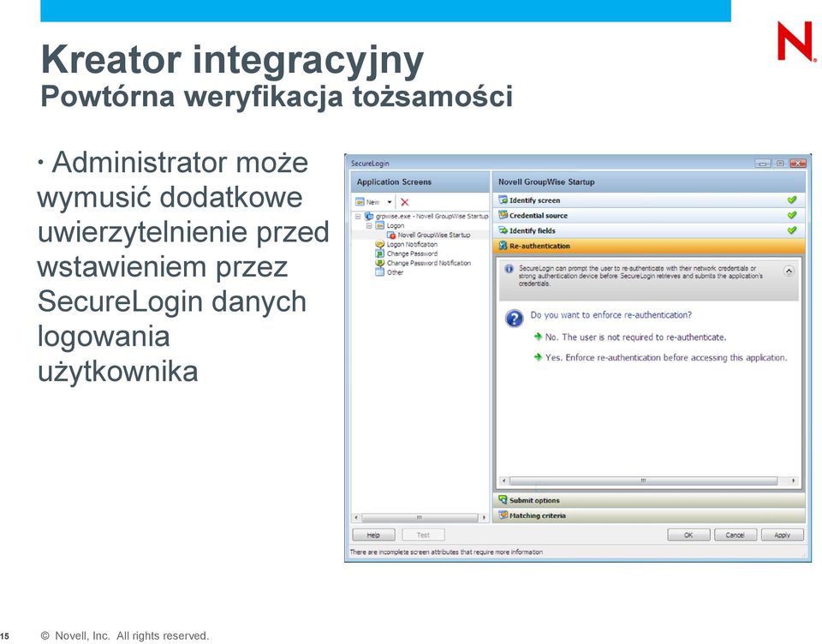
Task: Maximize the SecureLogin window
Action: tap(779, 163)
